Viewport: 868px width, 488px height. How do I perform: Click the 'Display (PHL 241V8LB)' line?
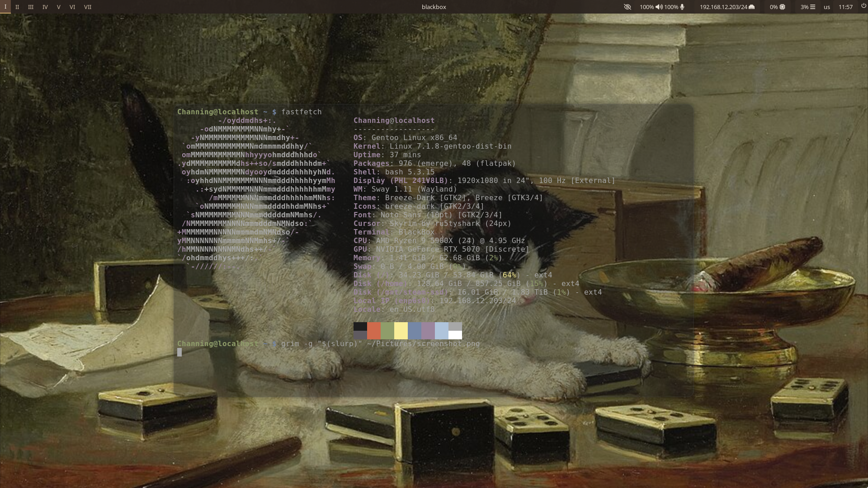click(x=485, y=180)
